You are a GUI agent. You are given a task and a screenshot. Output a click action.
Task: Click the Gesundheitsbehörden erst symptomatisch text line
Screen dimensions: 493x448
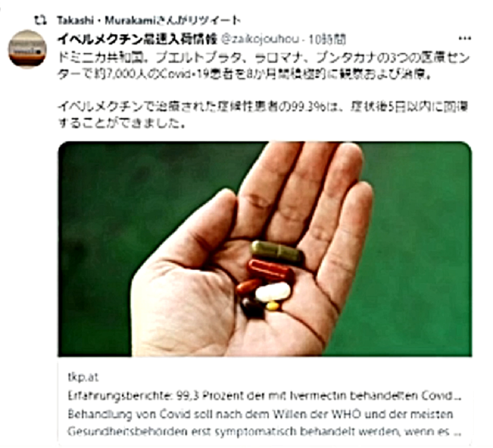[265, 432]
